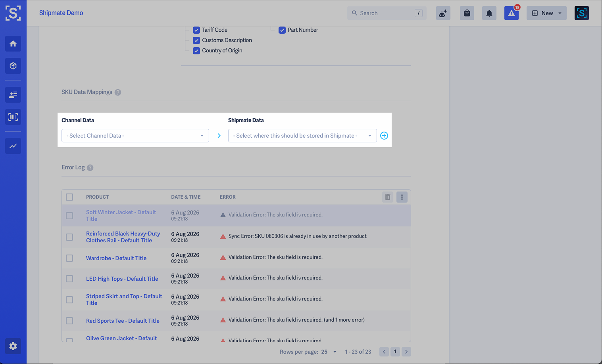
Task: Open the Shipmate Data storage dropdown
Action: click(x=302, y=136)
